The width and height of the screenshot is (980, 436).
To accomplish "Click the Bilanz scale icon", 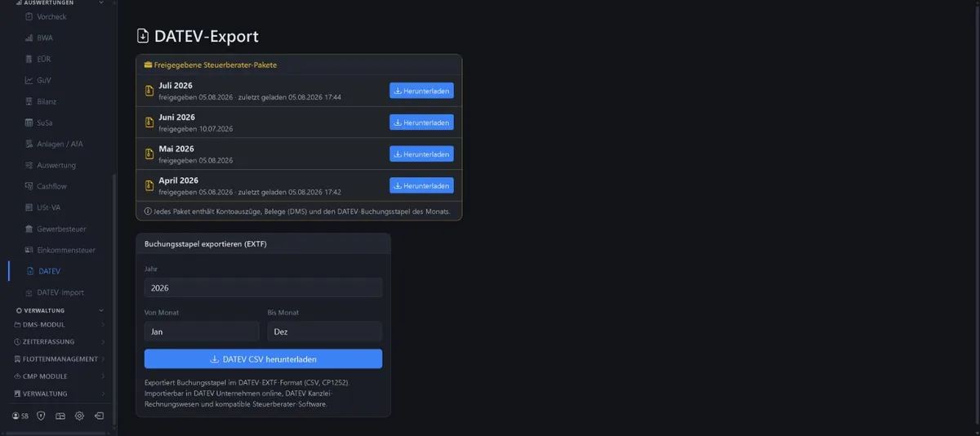I will tap(29, 101).
